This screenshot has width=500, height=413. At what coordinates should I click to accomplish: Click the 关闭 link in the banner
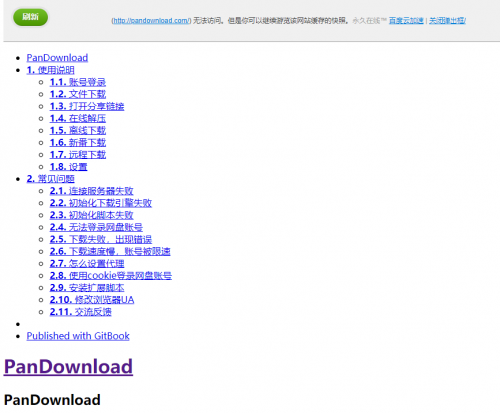click(447, 21)
